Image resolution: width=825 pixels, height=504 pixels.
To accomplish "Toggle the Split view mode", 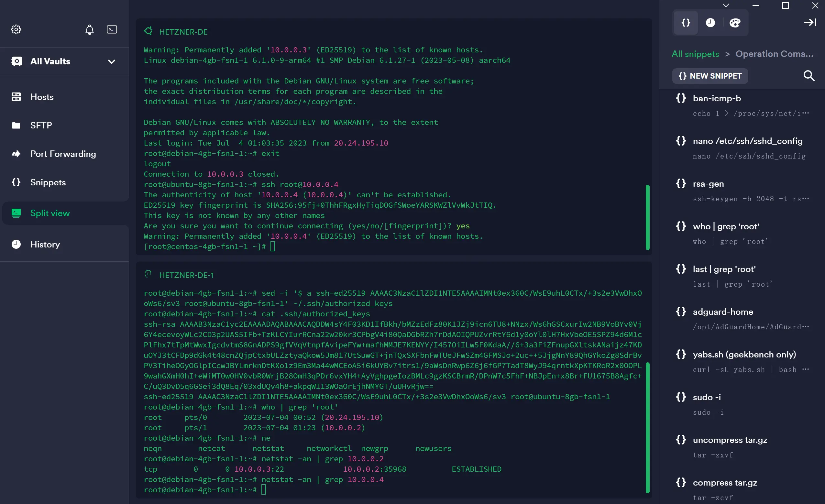I will point(50,213).
